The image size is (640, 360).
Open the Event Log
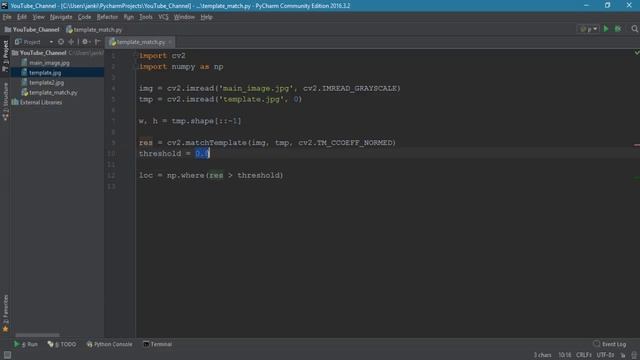(610, 344)
